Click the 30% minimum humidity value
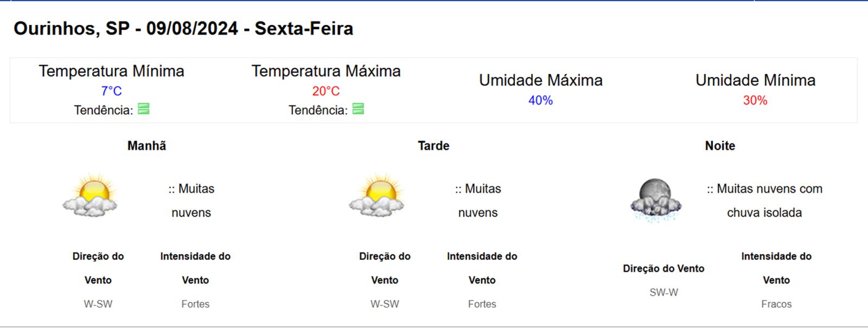Viewport: 868px width, 329px height. 755,100
